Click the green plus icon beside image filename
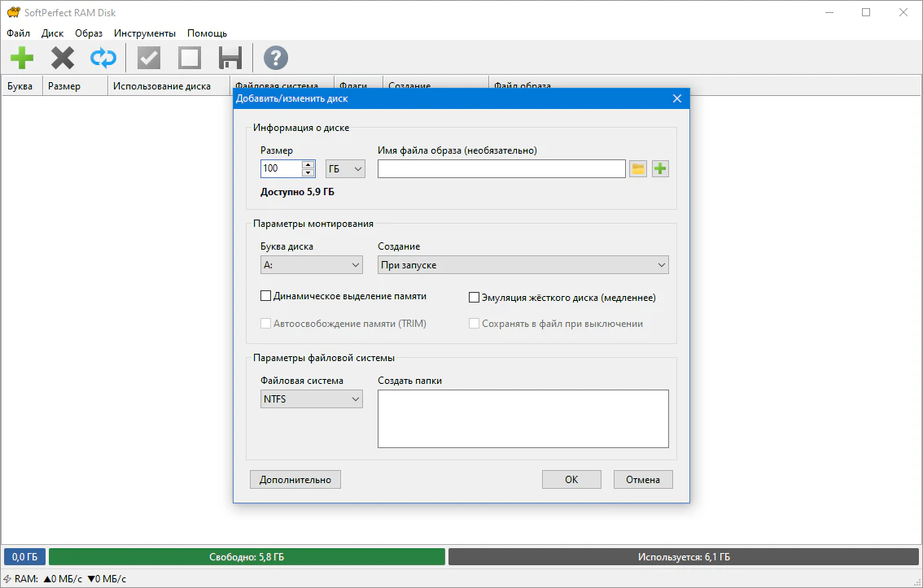923x588 pixels. click(x=660, y=168)
